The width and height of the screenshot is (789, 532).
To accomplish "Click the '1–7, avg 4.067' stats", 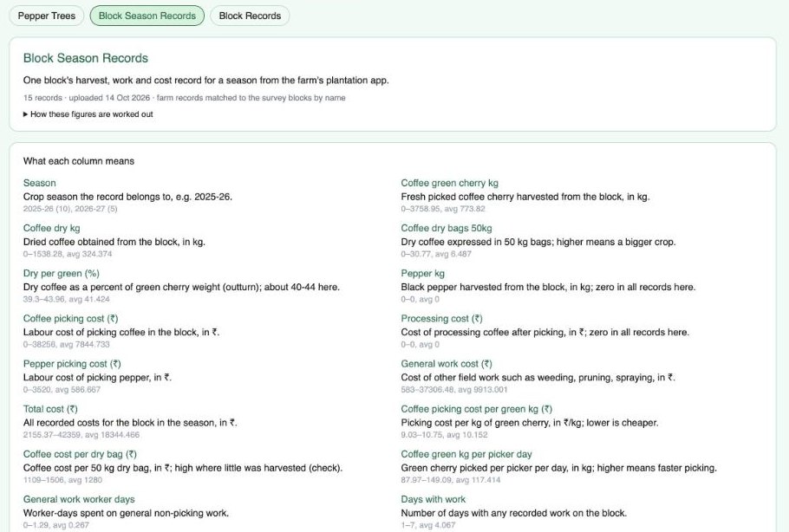I will coord(428,525).
